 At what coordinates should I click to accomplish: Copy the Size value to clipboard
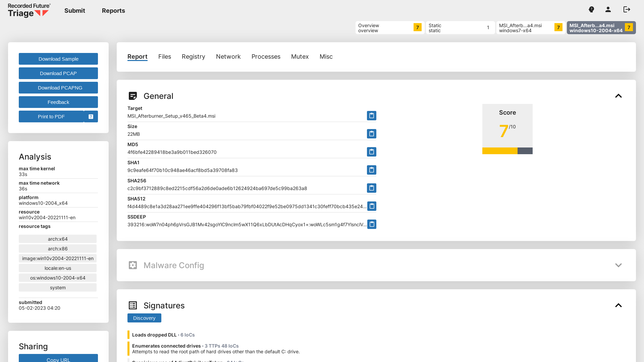[x=371, y=134]
